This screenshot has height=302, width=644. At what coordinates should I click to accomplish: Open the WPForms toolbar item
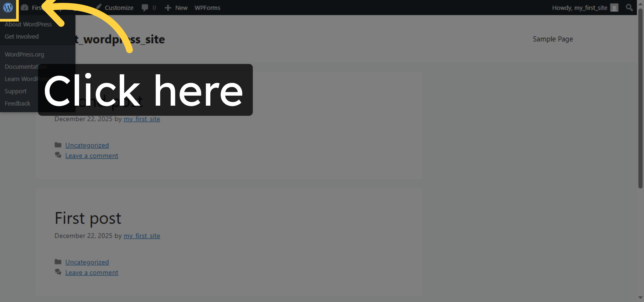207,8
